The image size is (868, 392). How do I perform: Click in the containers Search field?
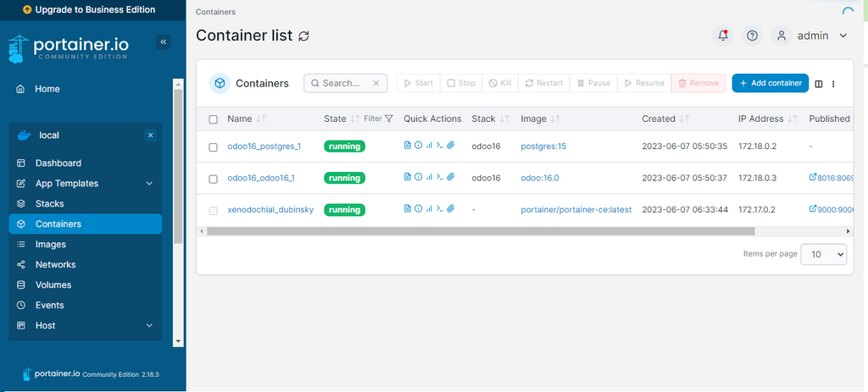click(x=346, y=83)
